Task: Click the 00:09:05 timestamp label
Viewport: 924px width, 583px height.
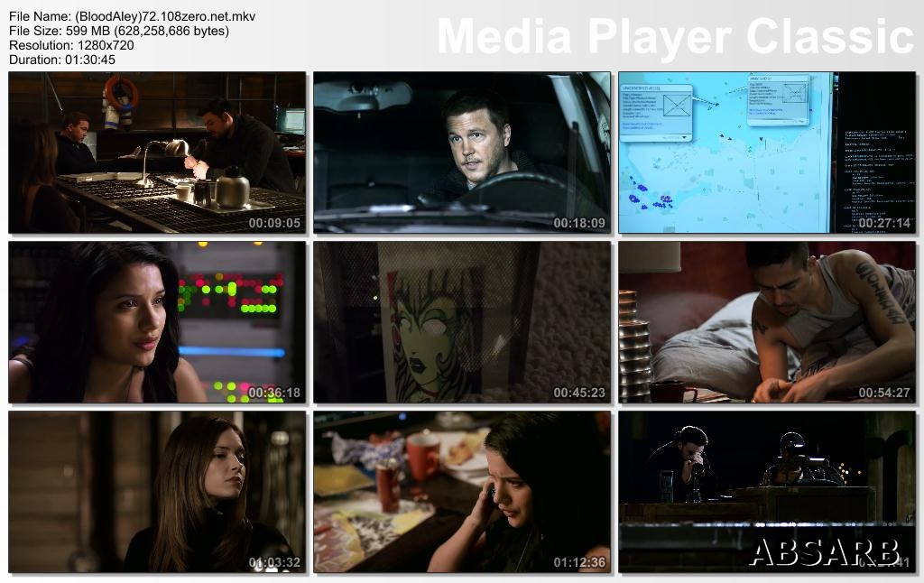Action: point(274,224)
